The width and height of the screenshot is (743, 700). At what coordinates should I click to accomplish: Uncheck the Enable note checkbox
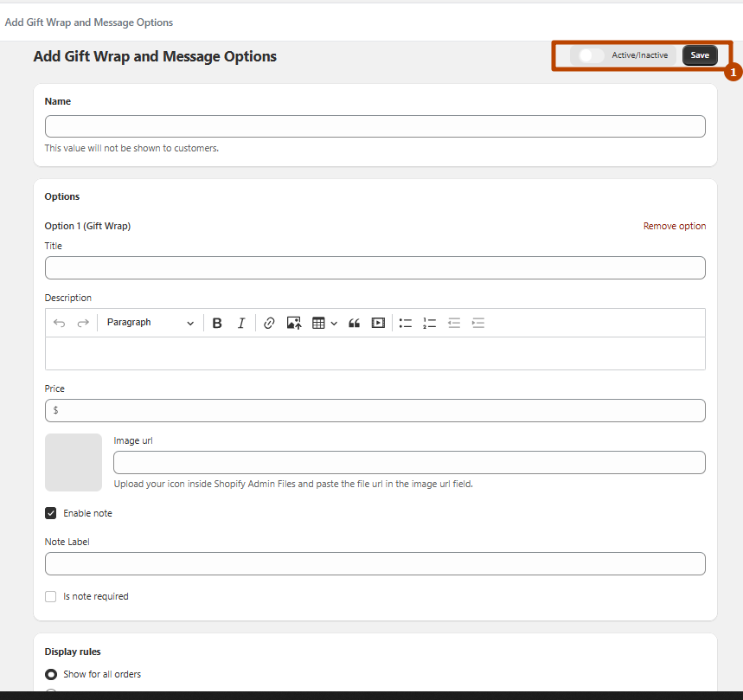coord(51,513)
